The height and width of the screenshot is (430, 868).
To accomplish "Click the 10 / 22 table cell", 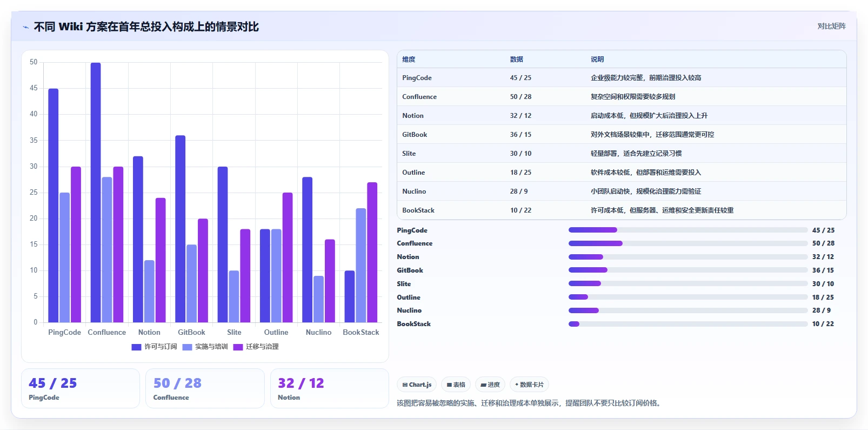I will [520, 210].
